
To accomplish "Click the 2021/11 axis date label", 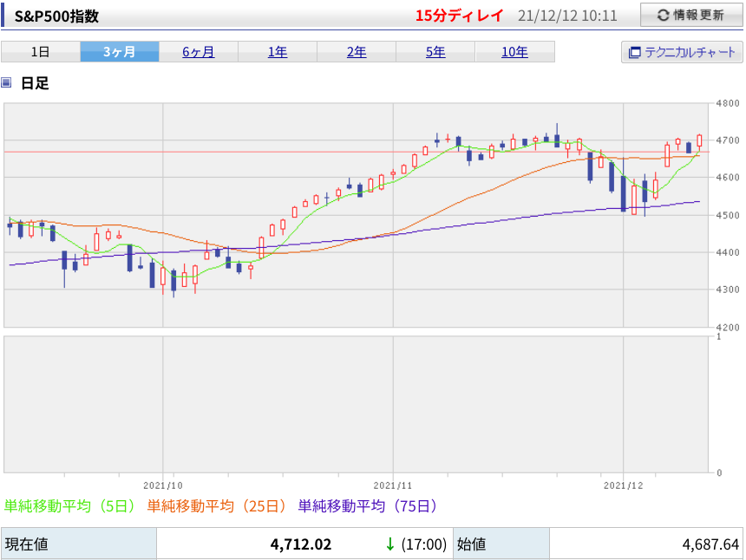I will pyautogui.click(x=393, y=485).
